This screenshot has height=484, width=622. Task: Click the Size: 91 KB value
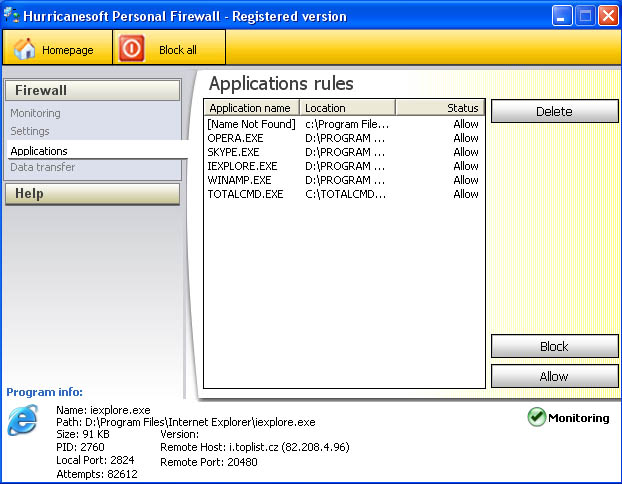point(83,434)
